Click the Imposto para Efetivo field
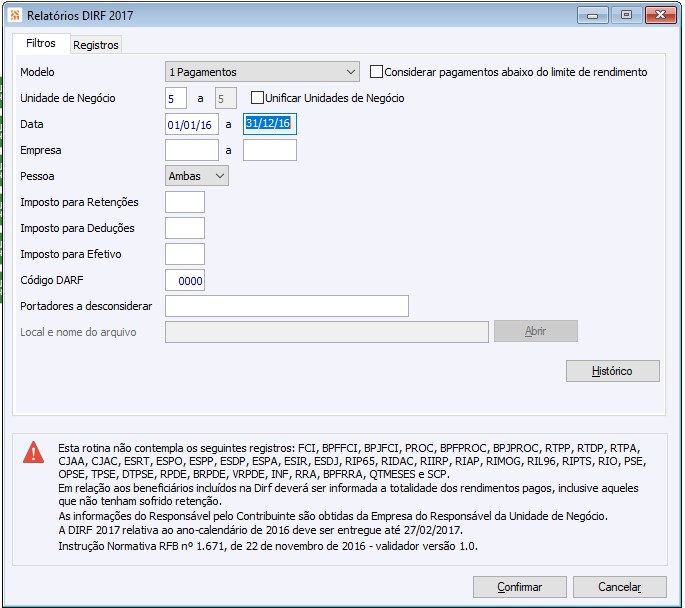The height and width of the screenshot is (608, 685). pos(185,254)
